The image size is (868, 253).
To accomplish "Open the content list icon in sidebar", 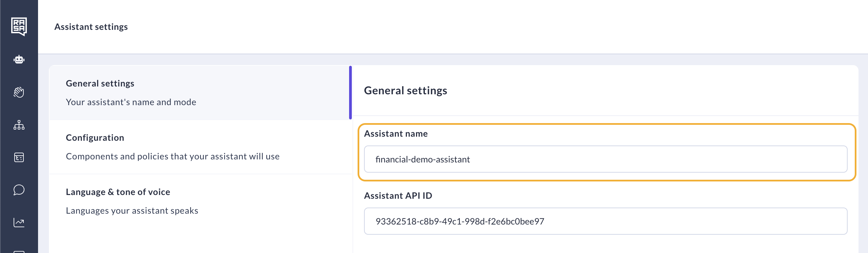I will (19, 157).
